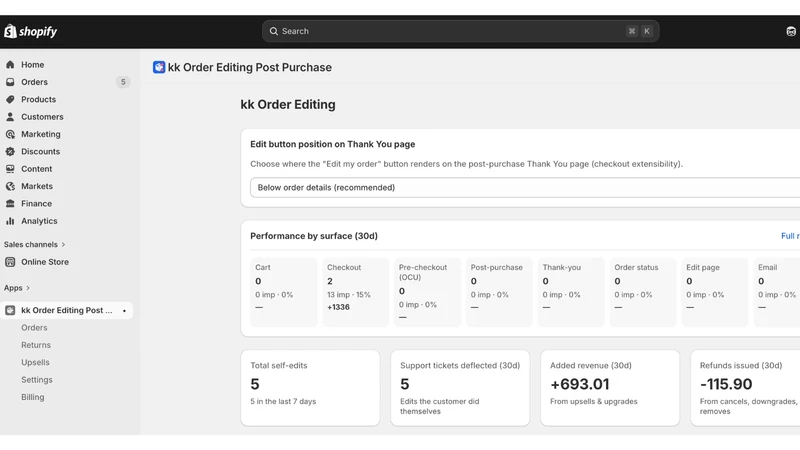The width and height of the screenshot is (800, 450).
Task: Click the Analytics bar chart icon
Action: click(x=10, y=221)
